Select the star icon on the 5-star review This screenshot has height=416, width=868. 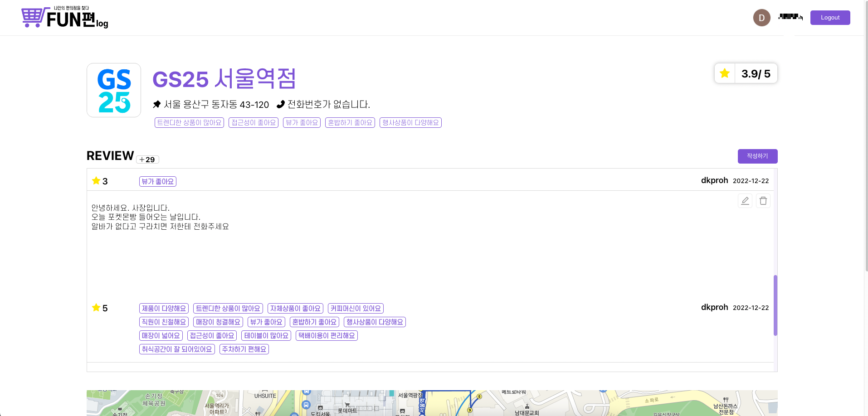point(96,308)
